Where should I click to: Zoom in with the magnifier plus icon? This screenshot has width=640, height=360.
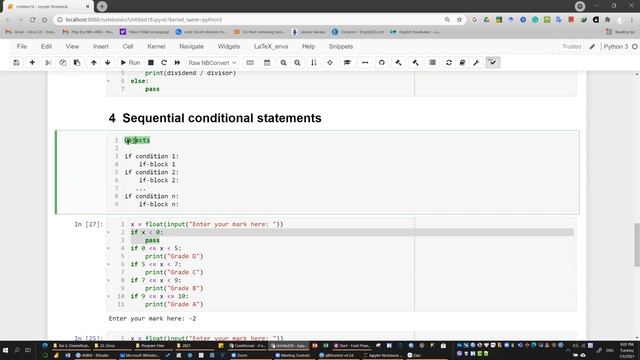point(283,62)
